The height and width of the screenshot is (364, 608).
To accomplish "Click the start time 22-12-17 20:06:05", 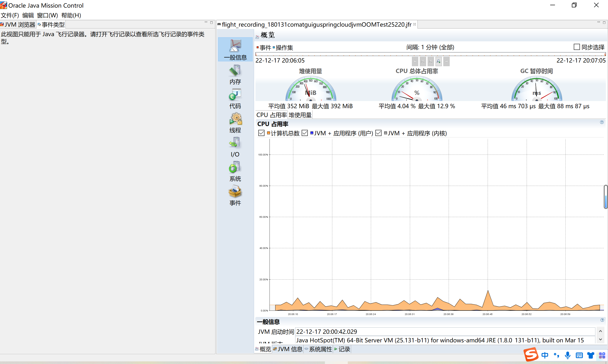I will (280, 60).
